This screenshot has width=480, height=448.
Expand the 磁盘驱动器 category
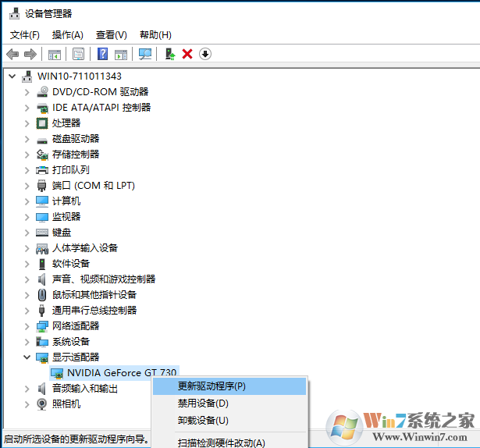pos(27,139)
